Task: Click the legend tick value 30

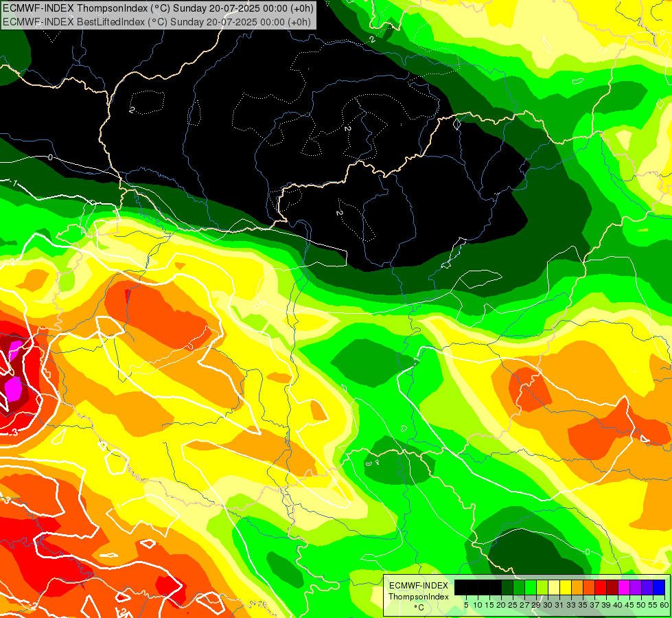Action: point(548,605)
